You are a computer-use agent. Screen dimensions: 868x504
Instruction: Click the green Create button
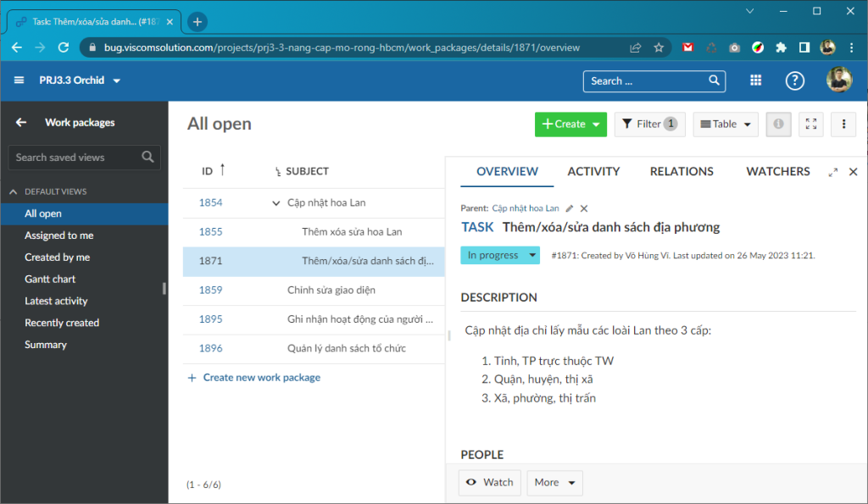(570, 124)
